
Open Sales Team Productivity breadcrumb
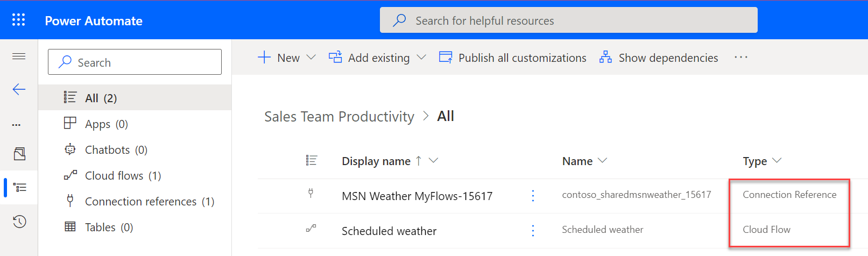[339, 116]
